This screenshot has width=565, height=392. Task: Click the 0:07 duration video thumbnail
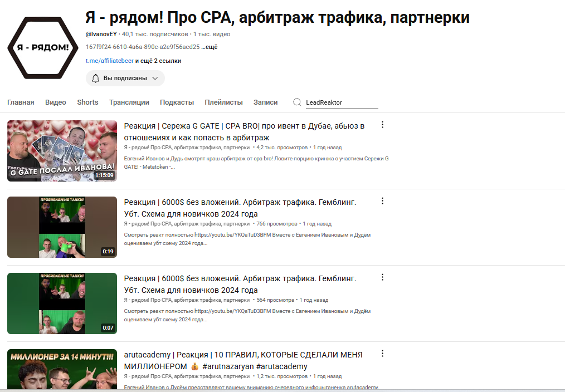pos(62,303)
